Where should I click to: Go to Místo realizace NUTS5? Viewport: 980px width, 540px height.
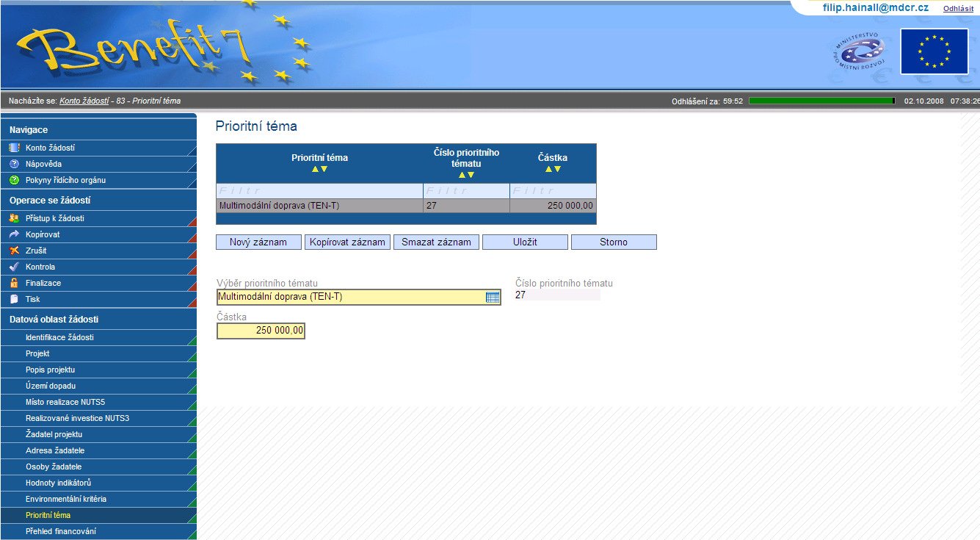click(98, 402)
